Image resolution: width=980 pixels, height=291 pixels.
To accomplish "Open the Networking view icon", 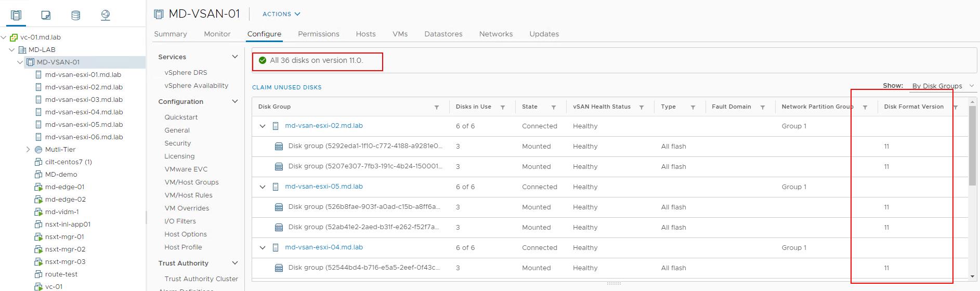I will tap(106, 15).
